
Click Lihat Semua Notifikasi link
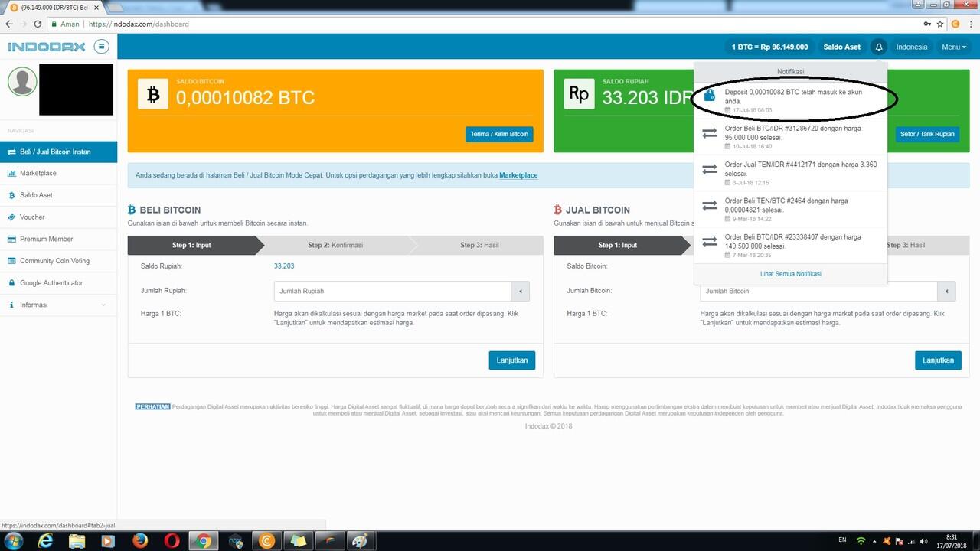click(x=791, y=274)
